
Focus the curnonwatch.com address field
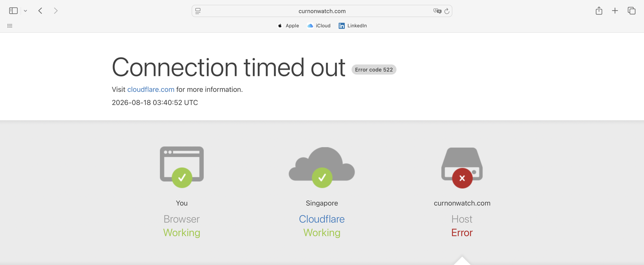[x=322, y=11]
